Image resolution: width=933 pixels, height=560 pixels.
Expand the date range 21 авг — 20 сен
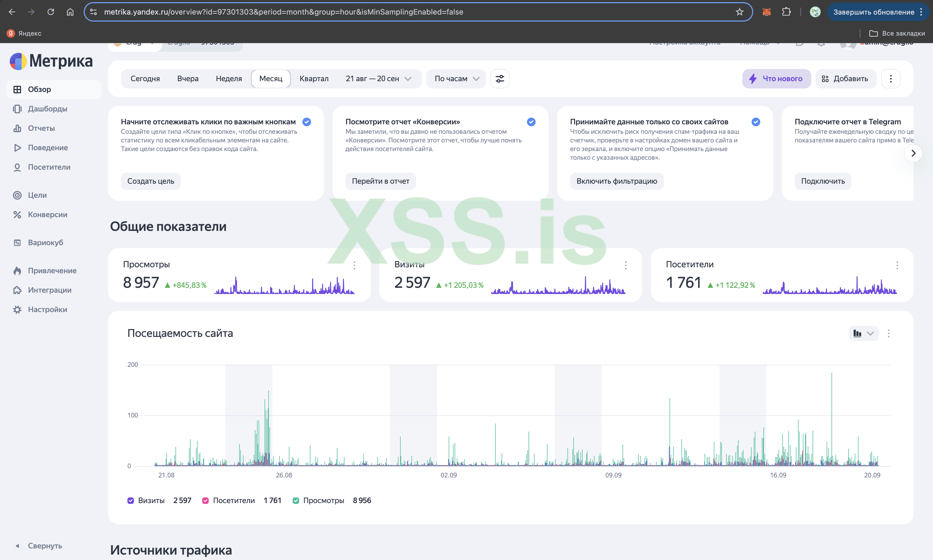(378, 78)
